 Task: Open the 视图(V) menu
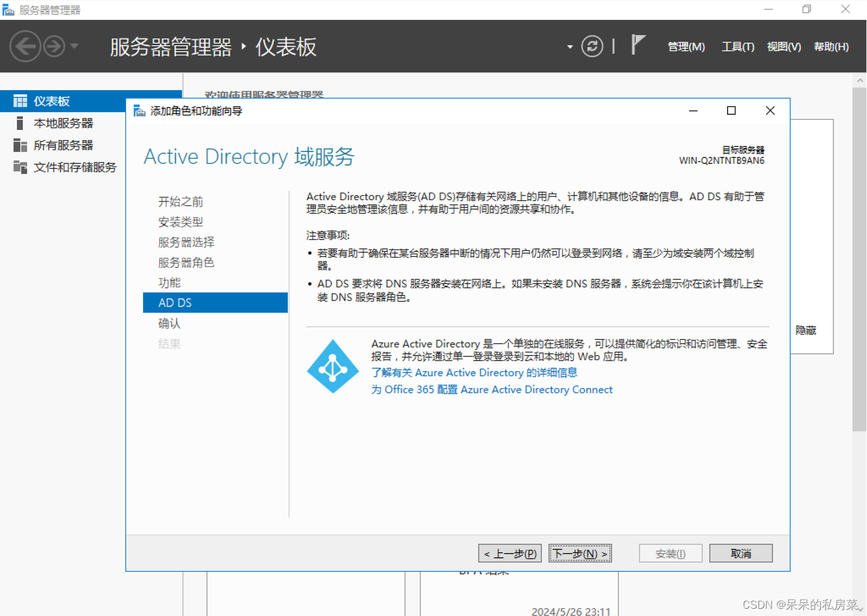[783, 47]
